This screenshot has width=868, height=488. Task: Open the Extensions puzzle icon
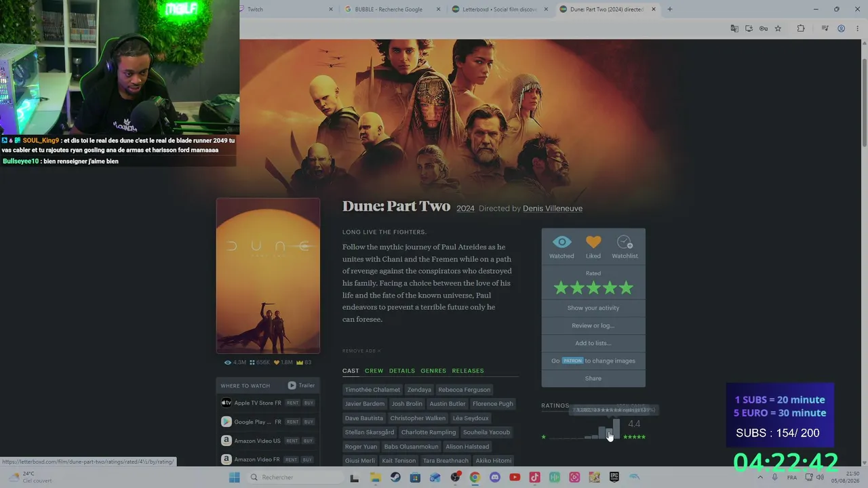[801, 28]
